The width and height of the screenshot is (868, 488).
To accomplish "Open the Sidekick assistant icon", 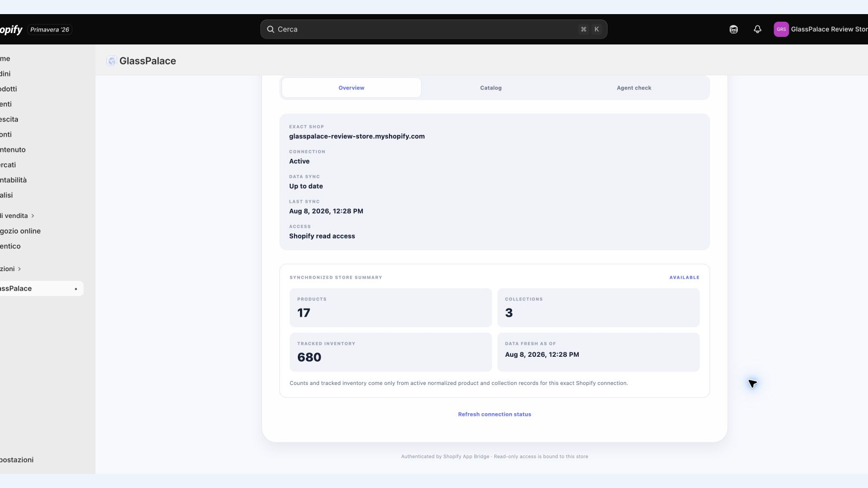I will point(733,29).
